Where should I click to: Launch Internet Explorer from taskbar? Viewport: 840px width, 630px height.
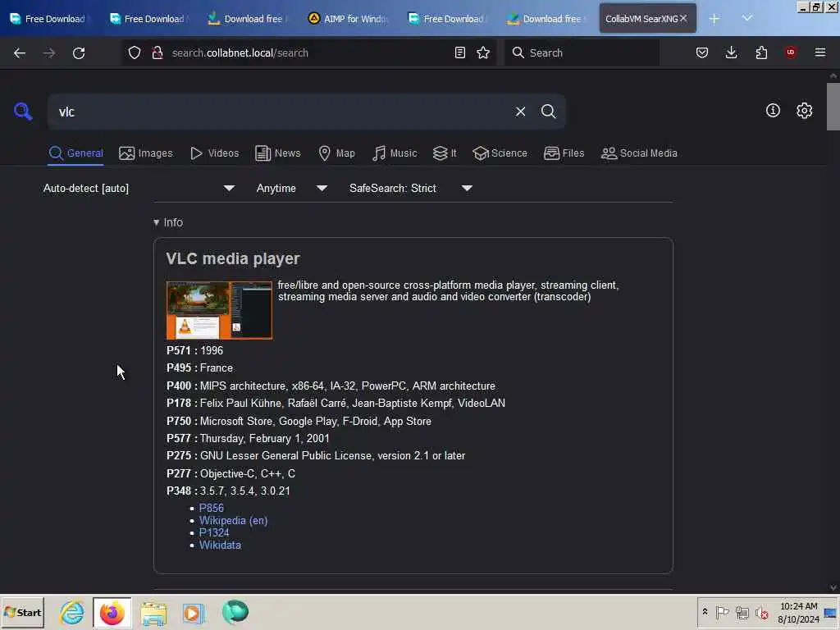72,612
